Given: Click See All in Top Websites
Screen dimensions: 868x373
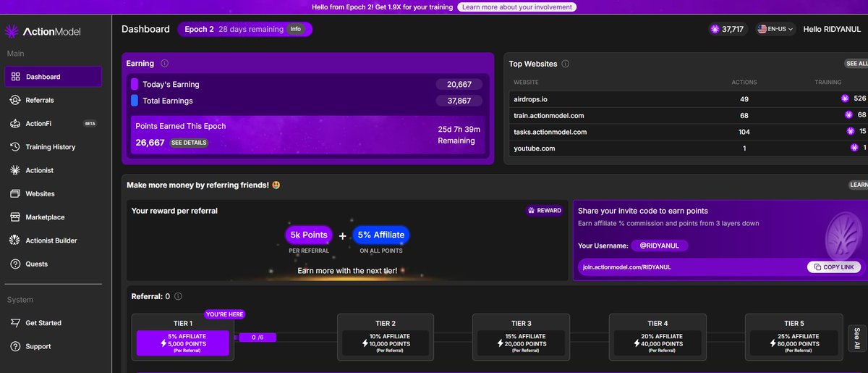Looking at the screenshot, I should coord(858,64).
